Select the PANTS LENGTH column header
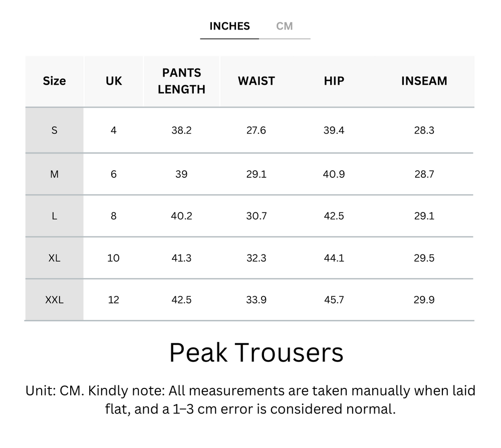The height and width of the screenshot is (448, 501). pos(181,81)
